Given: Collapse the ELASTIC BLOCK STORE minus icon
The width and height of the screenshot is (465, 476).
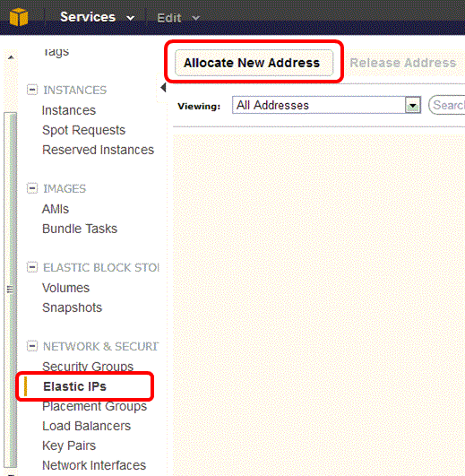Looking at the screenshot, I should 32,267.
